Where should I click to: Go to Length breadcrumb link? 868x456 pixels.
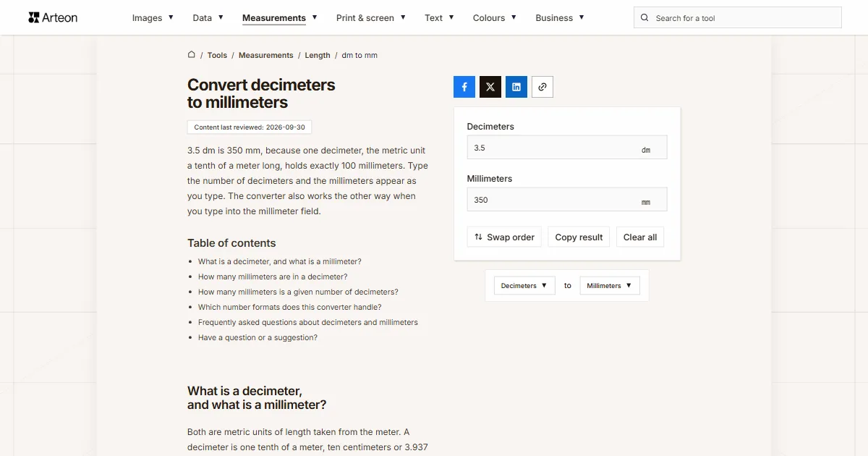coord(318,55)
